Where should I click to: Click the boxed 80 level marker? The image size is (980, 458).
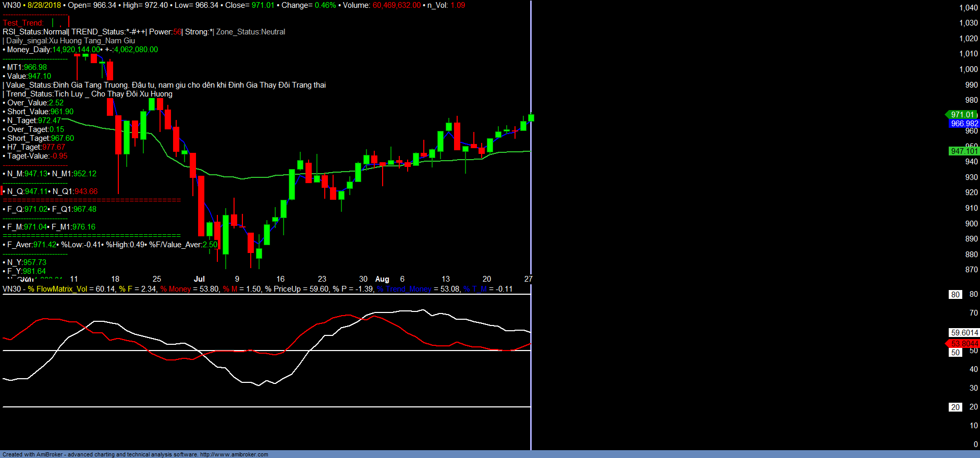click(955, 295)
